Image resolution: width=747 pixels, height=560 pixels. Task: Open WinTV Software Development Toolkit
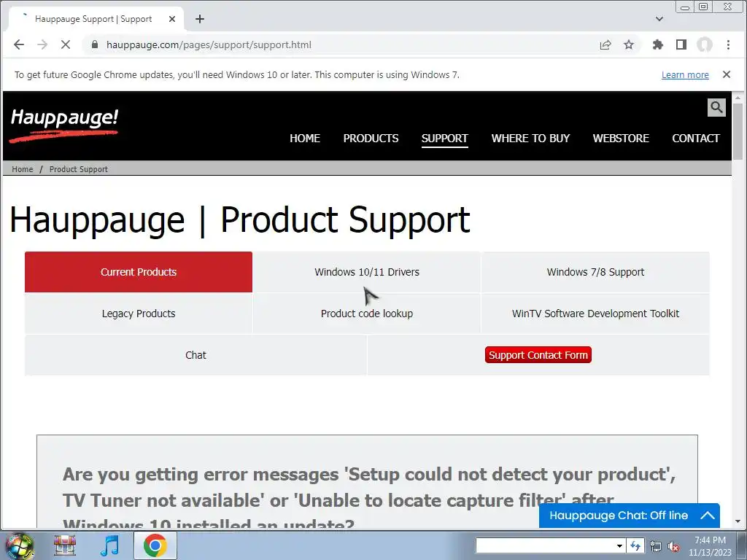595,314
